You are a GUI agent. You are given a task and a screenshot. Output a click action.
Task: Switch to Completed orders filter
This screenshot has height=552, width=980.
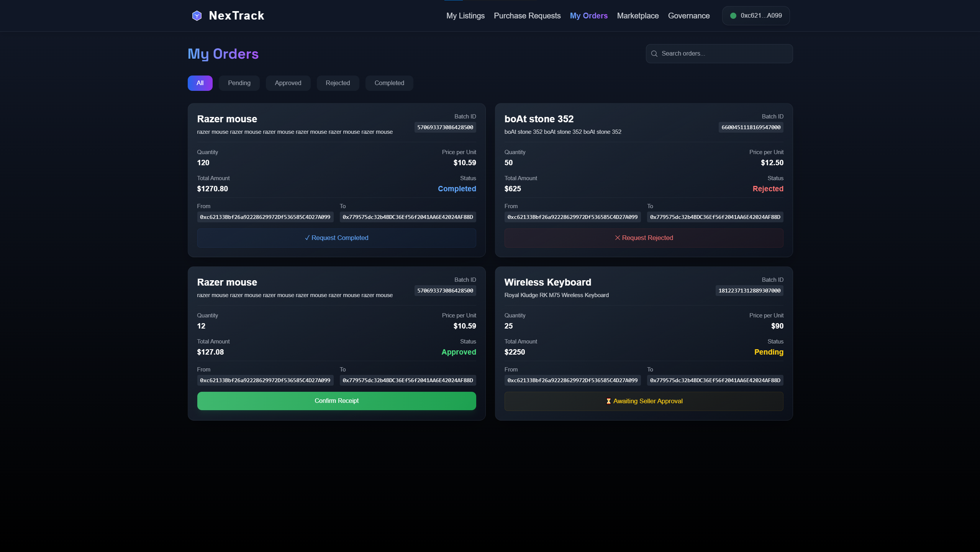click(x=389, y=83)
